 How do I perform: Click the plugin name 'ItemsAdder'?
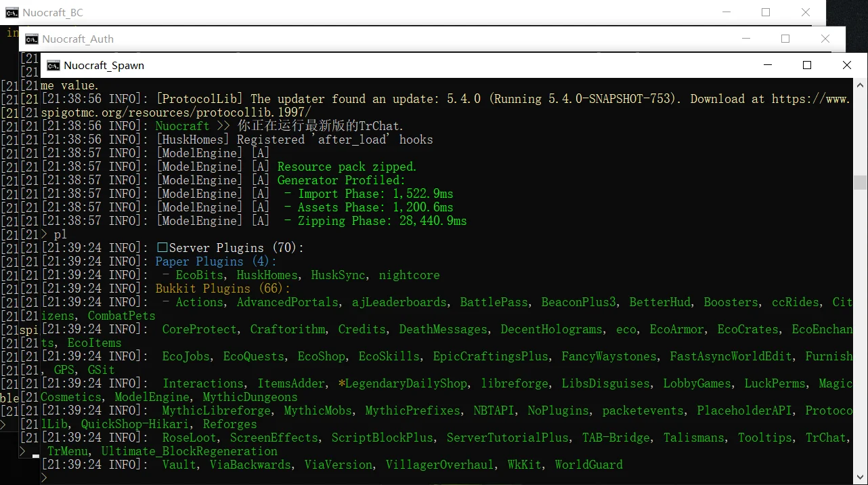point(291,383)
